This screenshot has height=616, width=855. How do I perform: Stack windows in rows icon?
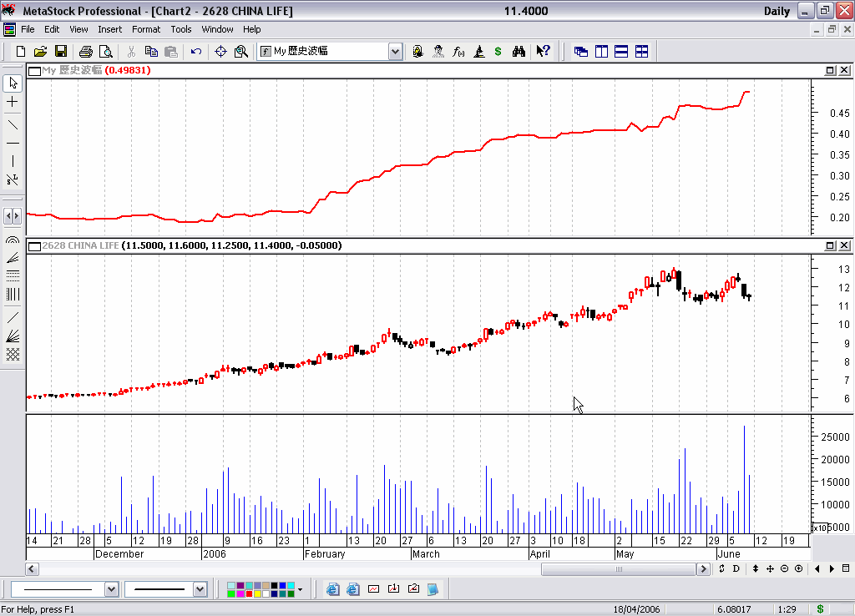(621, 51)
